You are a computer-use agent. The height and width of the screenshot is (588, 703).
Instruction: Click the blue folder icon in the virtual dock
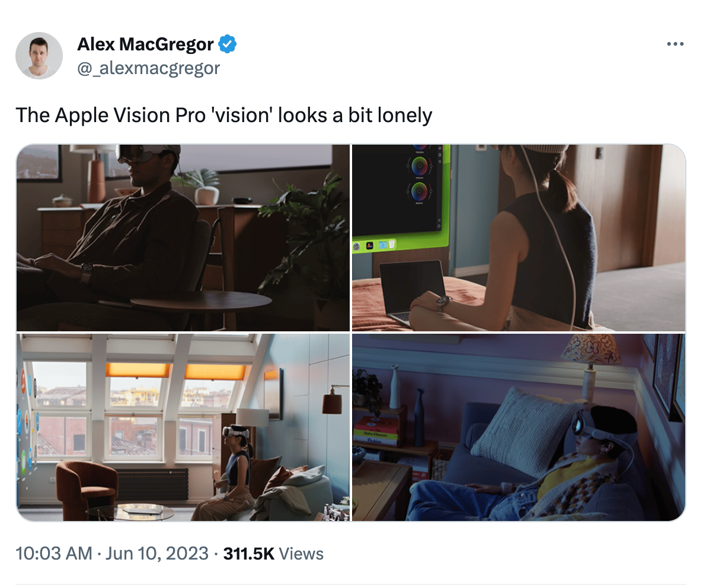tap(383, 245)
